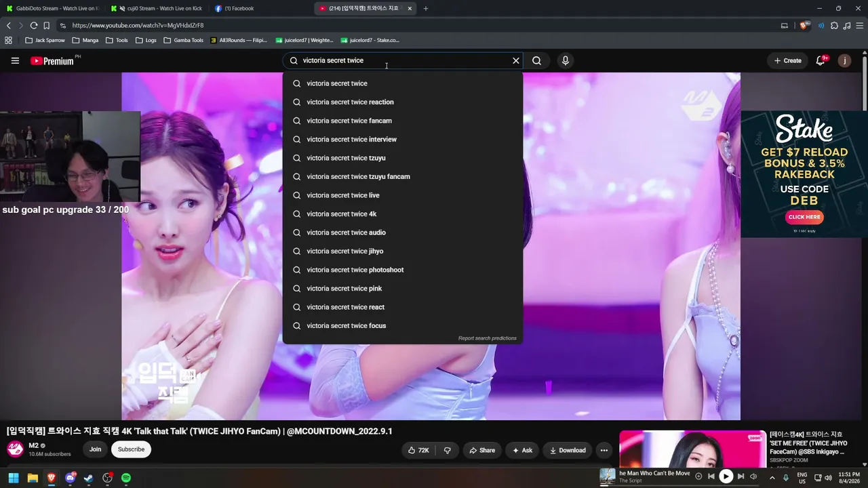The width and height of the screenshot is (868, 488).
Task: Open the Windows Start menu
Action: [14, 478]
